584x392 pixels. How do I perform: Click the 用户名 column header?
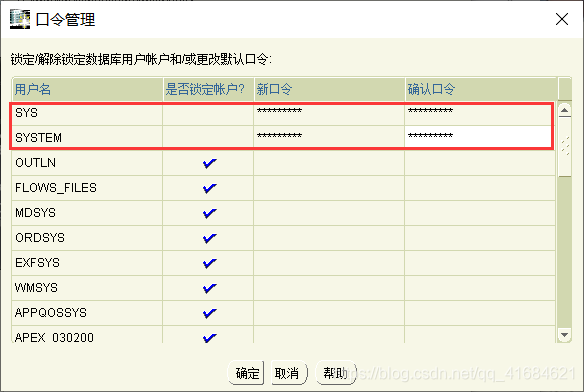pos(87,89)
